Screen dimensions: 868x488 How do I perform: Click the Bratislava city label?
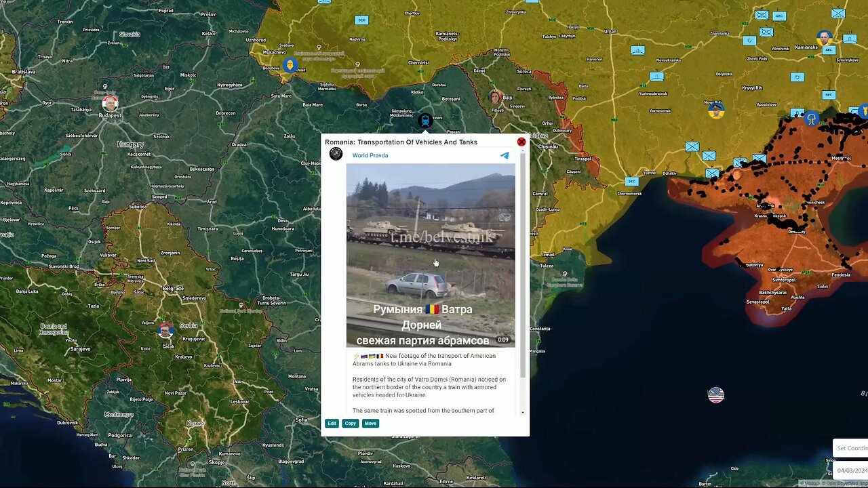click(x=23, y=71)
